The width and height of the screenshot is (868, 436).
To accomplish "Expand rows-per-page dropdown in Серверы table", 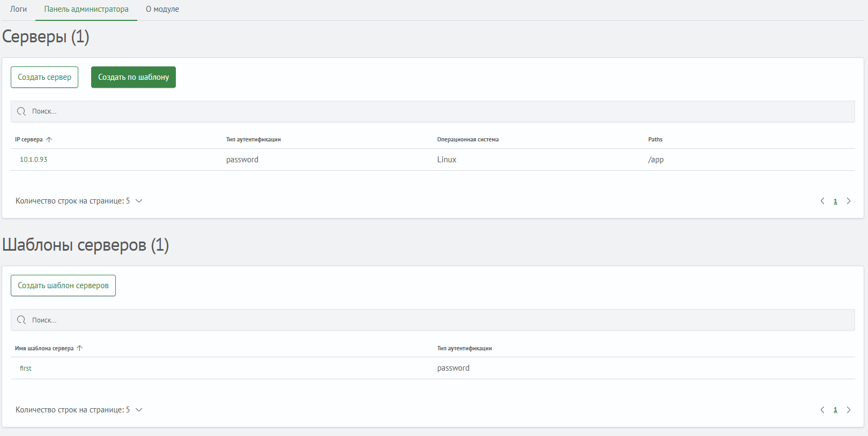I will (139, 201).
